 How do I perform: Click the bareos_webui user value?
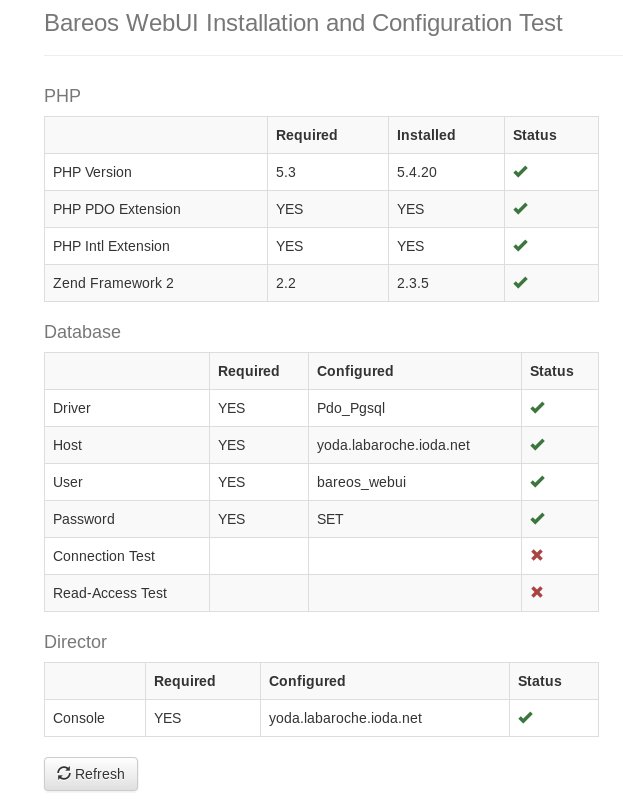click(x=361, y=482)
